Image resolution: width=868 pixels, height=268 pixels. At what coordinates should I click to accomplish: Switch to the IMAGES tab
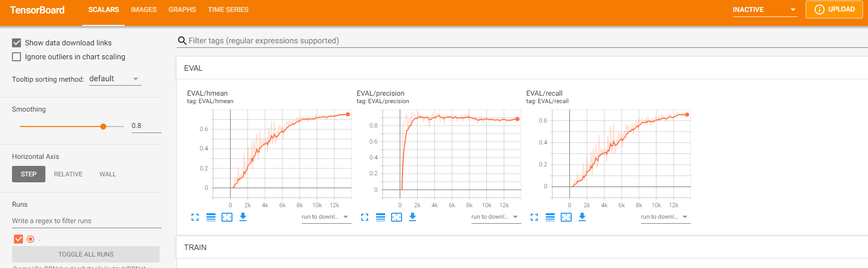click(x=144, y=10)
